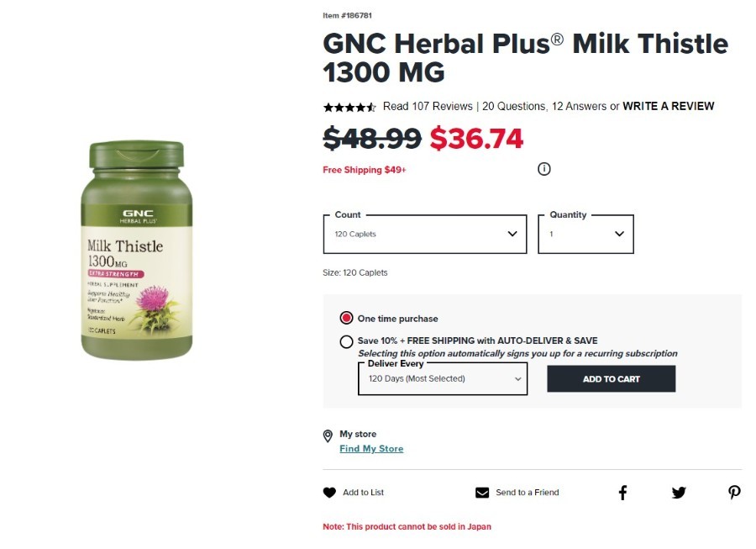This screenshot has height=549, width=756.
Task: Open Find My Store link
Action: tap(371, 449)
